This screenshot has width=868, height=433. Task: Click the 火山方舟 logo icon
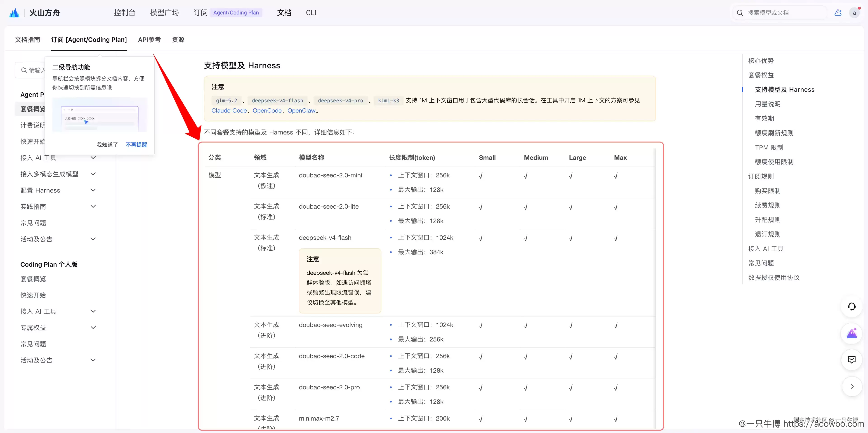[14, 13]
